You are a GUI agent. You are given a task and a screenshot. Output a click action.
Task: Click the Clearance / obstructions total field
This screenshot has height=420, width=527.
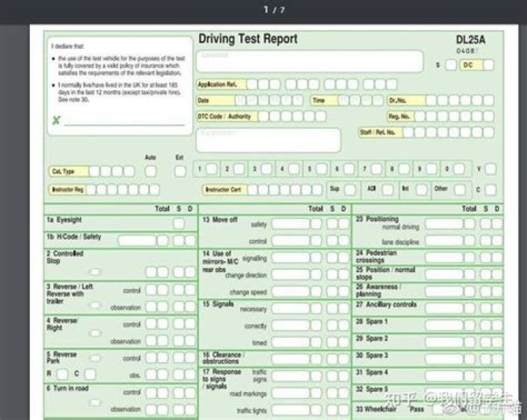(291, 359)
